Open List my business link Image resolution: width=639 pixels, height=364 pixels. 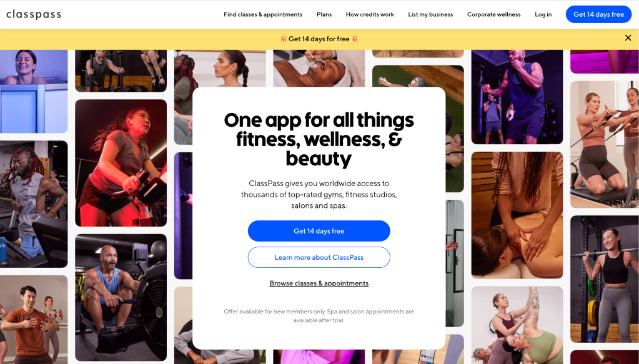[430, 14]
